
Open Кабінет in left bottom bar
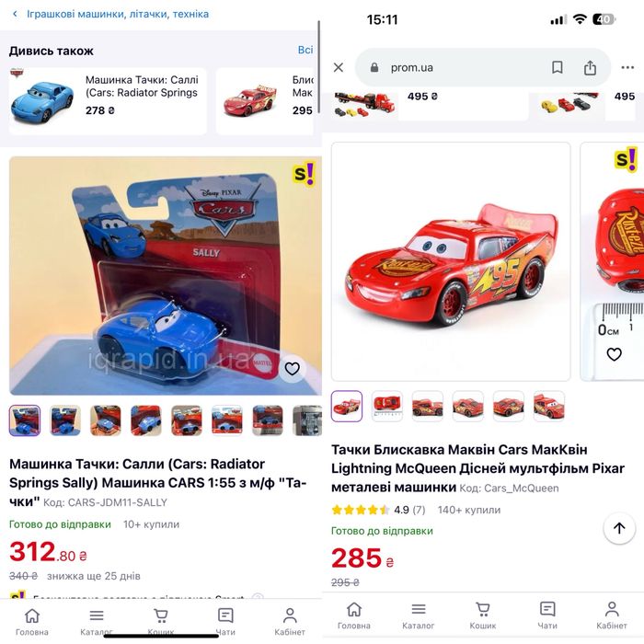coord(290,621)
